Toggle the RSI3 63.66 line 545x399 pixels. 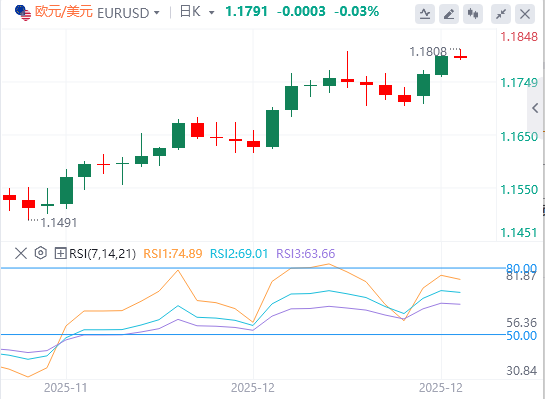pos(306,253)
